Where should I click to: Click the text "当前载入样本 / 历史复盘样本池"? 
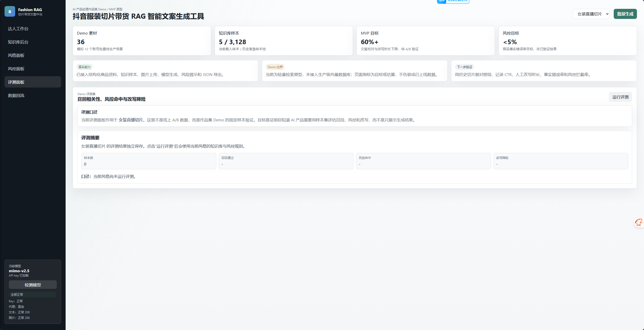point(242,49)
